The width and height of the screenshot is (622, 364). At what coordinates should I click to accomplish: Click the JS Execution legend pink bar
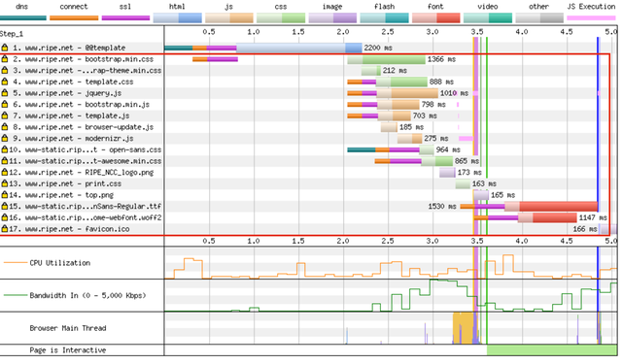click(x=591, y=17)
